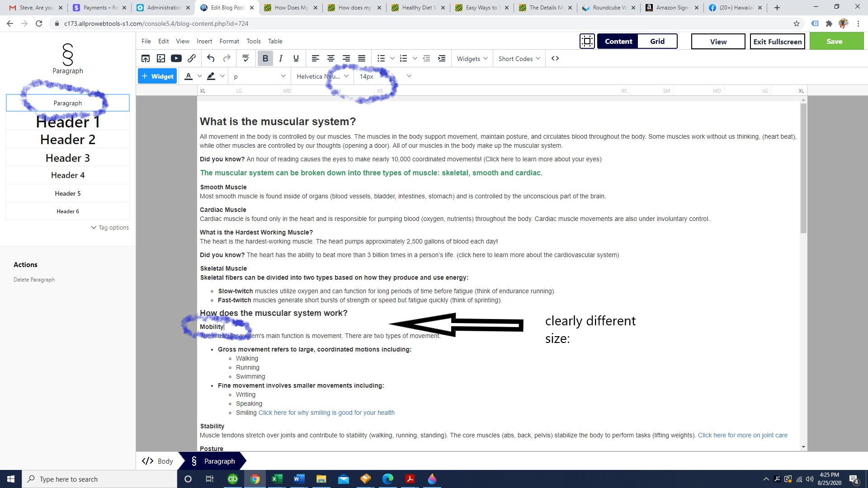Save the blog post
The image size is (868, 488).
(836, 41)
